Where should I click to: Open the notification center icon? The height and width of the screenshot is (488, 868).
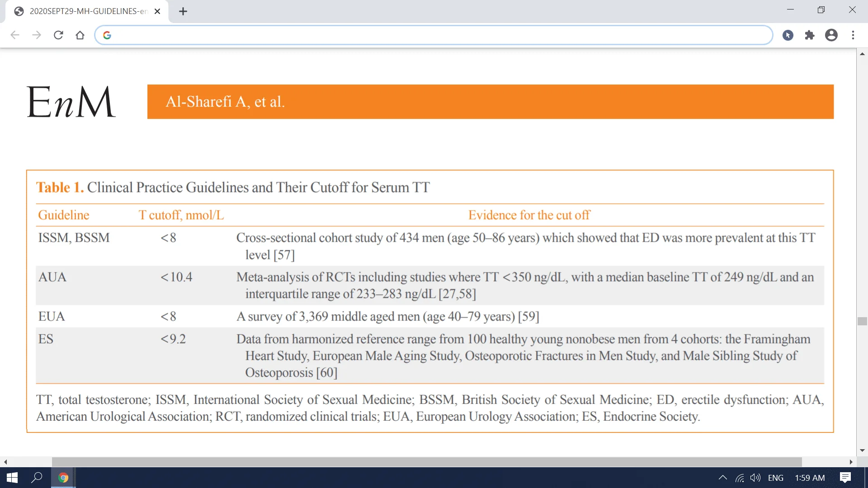click(x=845, y=478)
